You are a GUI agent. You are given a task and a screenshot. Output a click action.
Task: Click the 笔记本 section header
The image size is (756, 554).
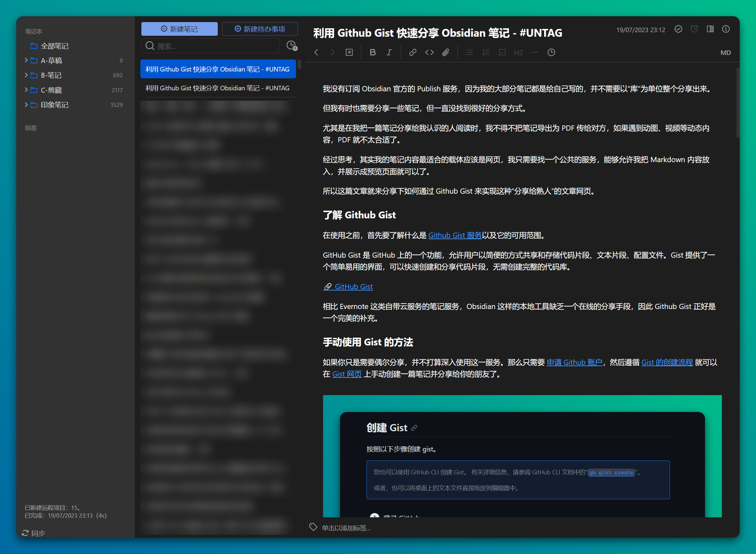[x=33, y=31]
